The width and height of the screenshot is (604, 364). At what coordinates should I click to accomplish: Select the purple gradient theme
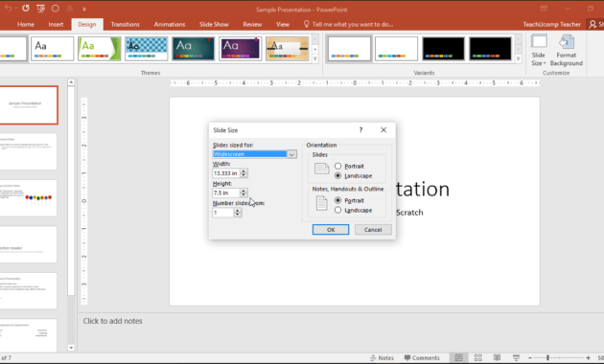tap(241, 49)
